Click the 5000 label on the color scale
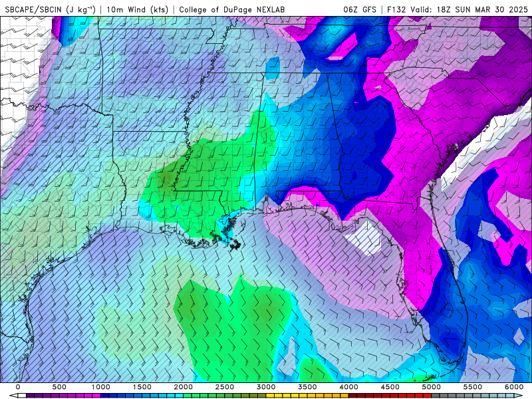The image size is (532, 399). point(432,387)
